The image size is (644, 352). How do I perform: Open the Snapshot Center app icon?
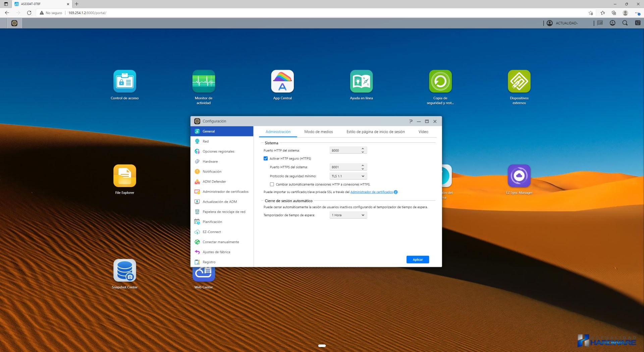[x=125, y=271]
